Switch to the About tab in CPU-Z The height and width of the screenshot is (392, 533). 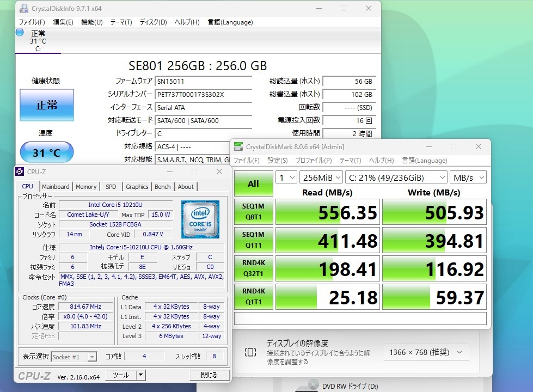click(x=186, y=187)
